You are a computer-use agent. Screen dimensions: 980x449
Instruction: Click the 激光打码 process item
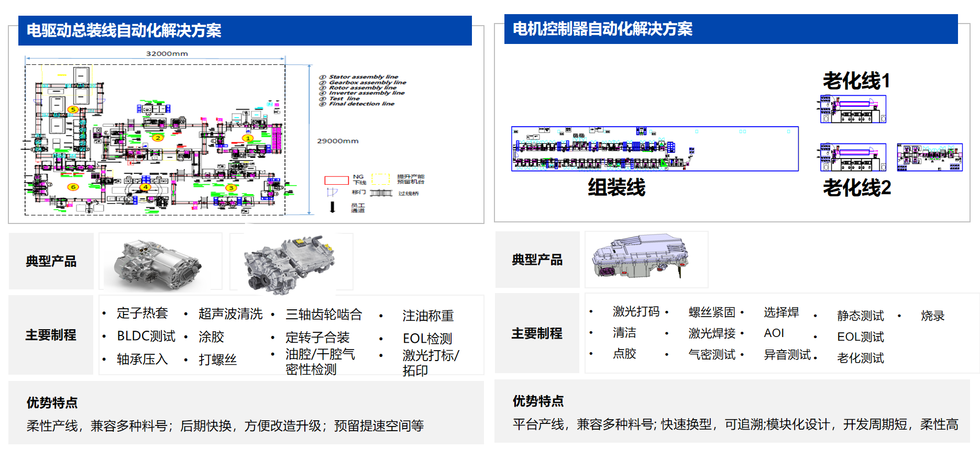point(636,311)
